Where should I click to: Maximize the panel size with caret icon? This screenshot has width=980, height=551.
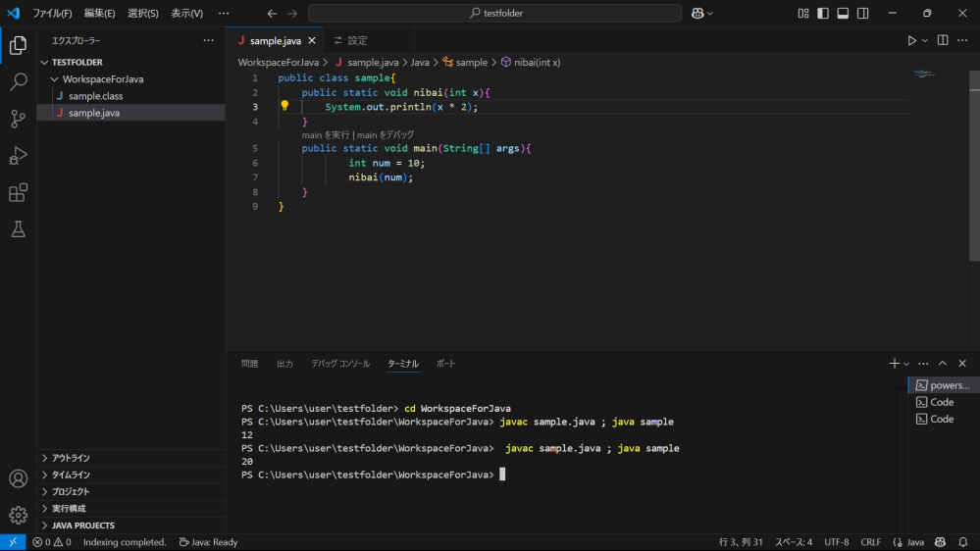tap(943, 364)
